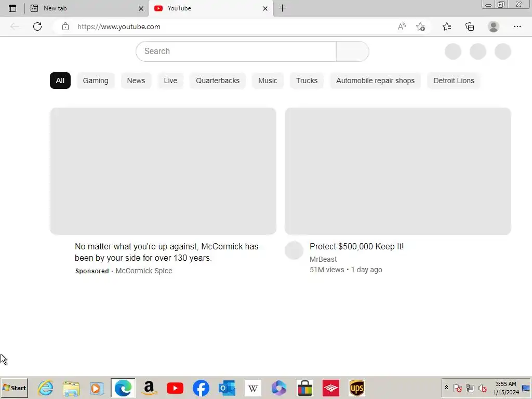
Task: Click the Action Center flag tray icon
Action: click(x=457, y=388)
